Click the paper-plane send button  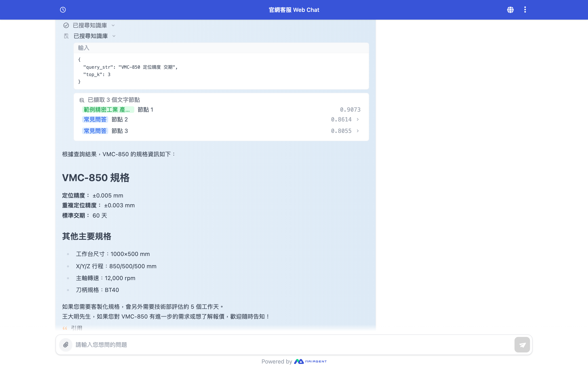tap(522, 345)
